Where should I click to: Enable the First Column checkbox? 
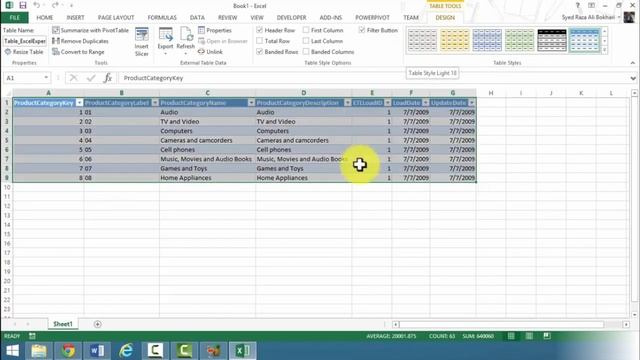(306, 30)
